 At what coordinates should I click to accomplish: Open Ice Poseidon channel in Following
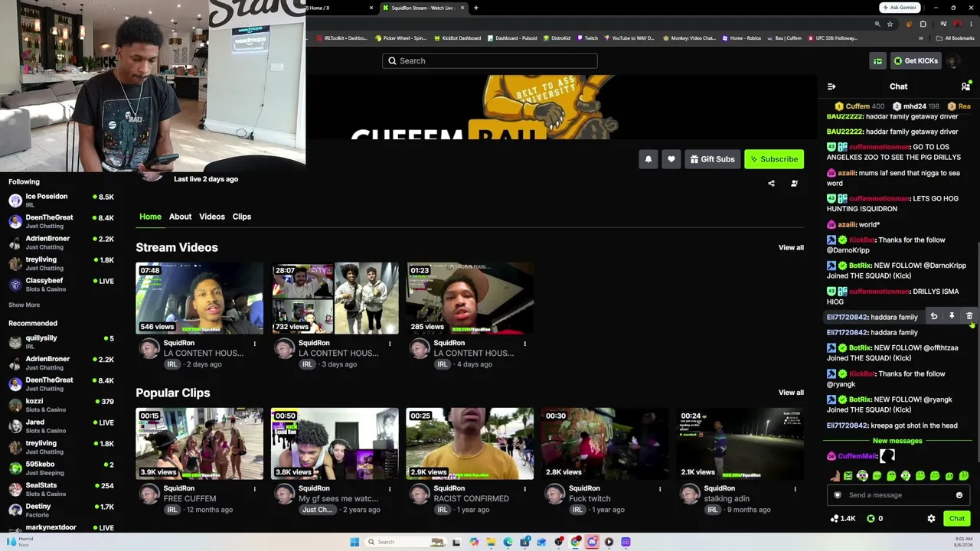click(x=61, y=201)
